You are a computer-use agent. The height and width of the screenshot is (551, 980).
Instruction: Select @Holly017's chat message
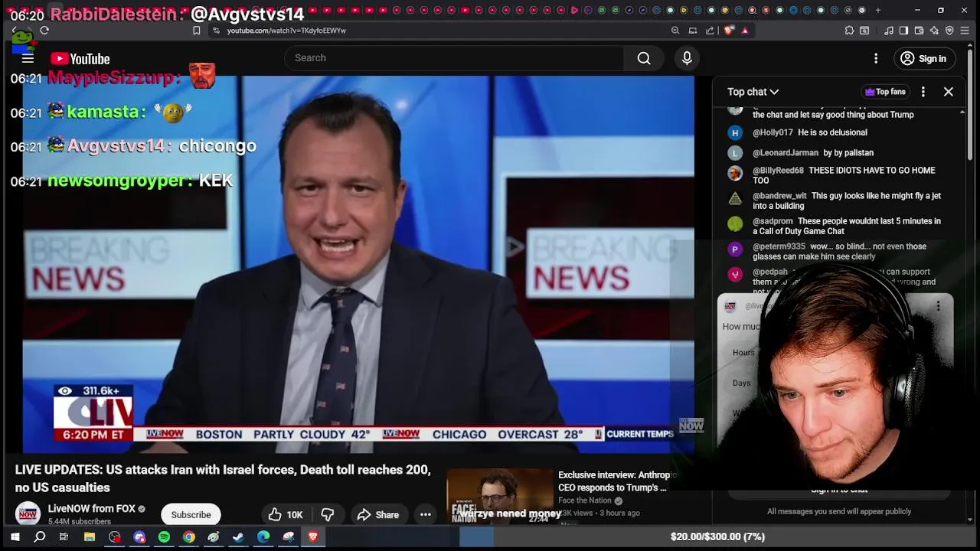pos(834,132)
